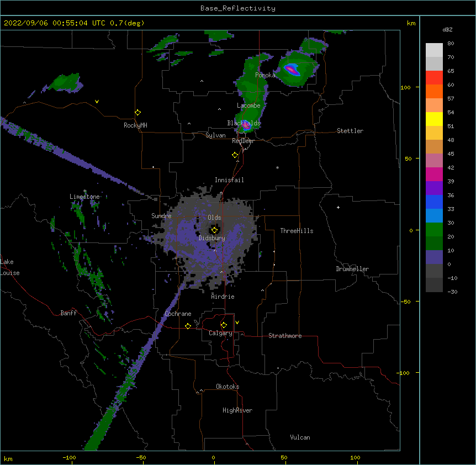Pick the magenta 39-42 dBZ legend swatch

(x=434, y=174)
